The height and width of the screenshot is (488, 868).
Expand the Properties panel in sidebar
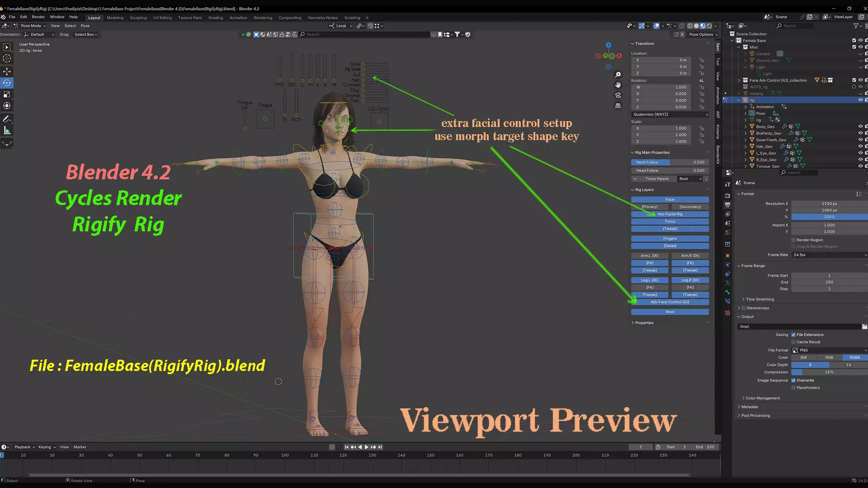coord(644,323)
